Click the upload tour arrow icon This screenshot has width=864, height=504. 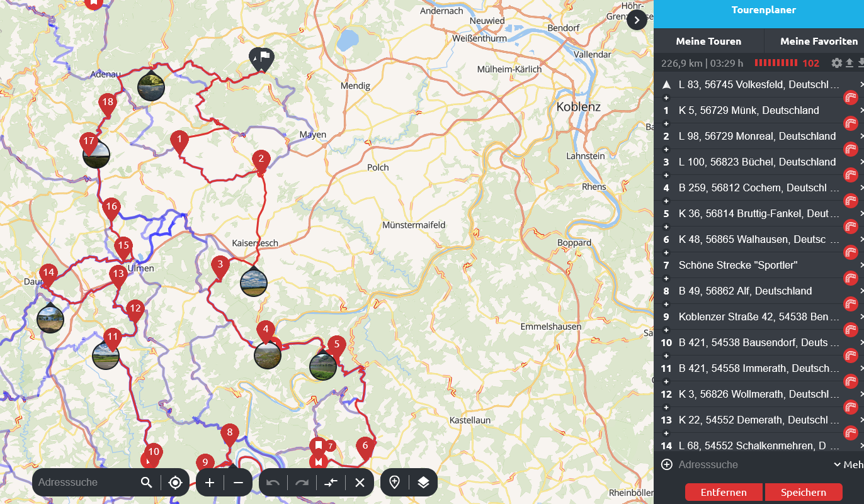[849, 63]
